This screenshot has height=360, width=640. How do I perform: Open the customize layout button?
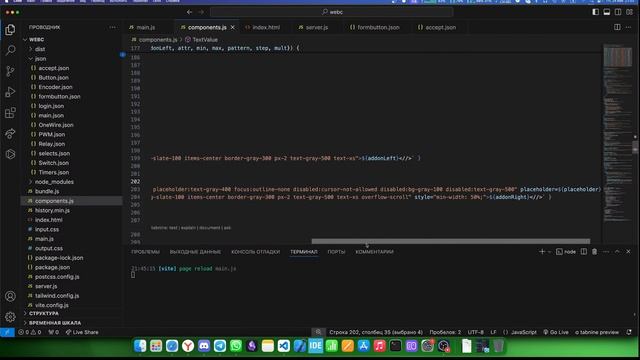point(629,12)
